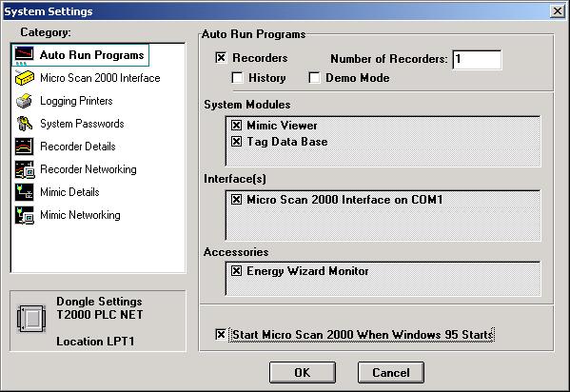Open Micro Scan 2000 Interface category
The width and height of the screenshot is (570, 392).
[x=100, y=78]
